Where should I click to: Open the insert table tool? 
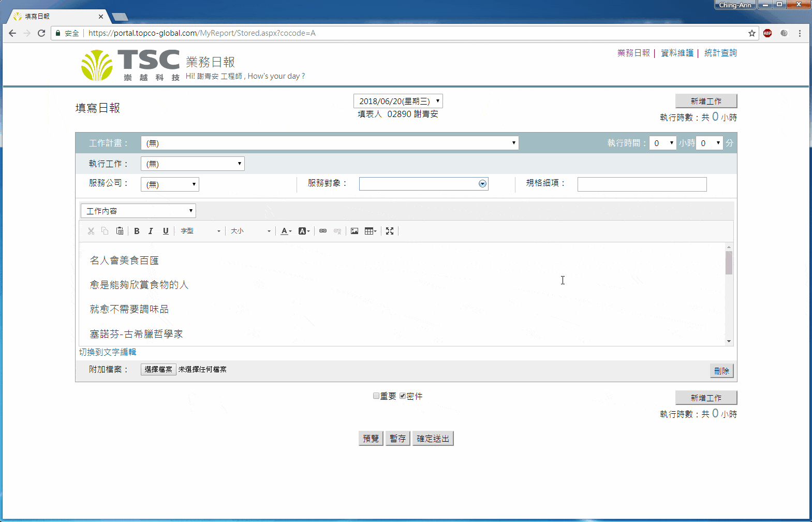(x=370, y=231)
